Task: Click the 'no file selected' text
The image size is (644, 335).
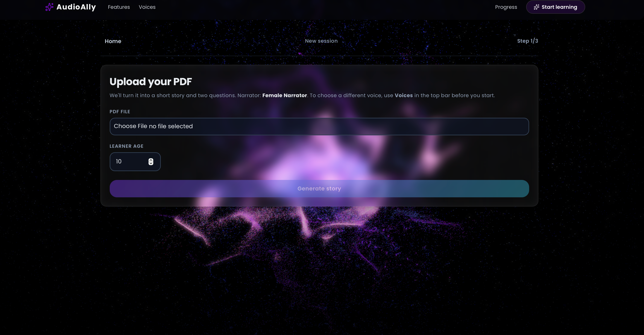Action: point(171,126)
